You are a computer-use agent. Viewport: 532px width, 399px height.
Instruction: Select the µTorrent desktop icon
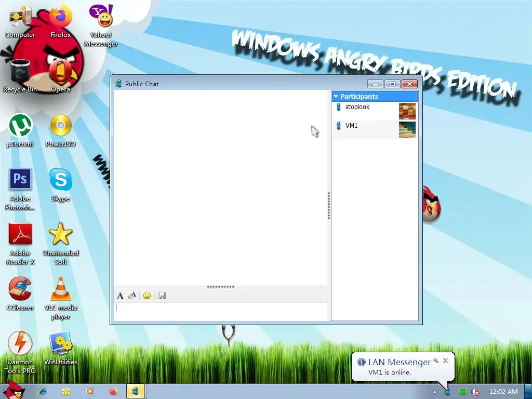tap(20, 130)
